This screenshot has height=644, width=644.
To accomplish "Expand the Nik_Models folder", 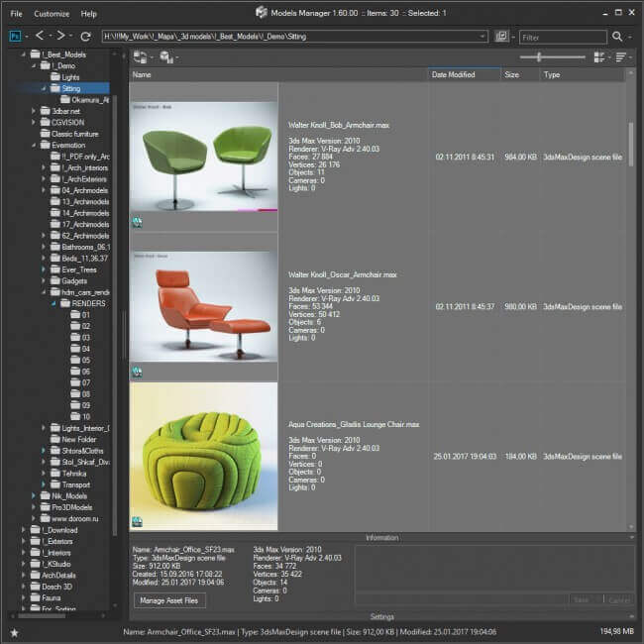I will click(34, 496).
